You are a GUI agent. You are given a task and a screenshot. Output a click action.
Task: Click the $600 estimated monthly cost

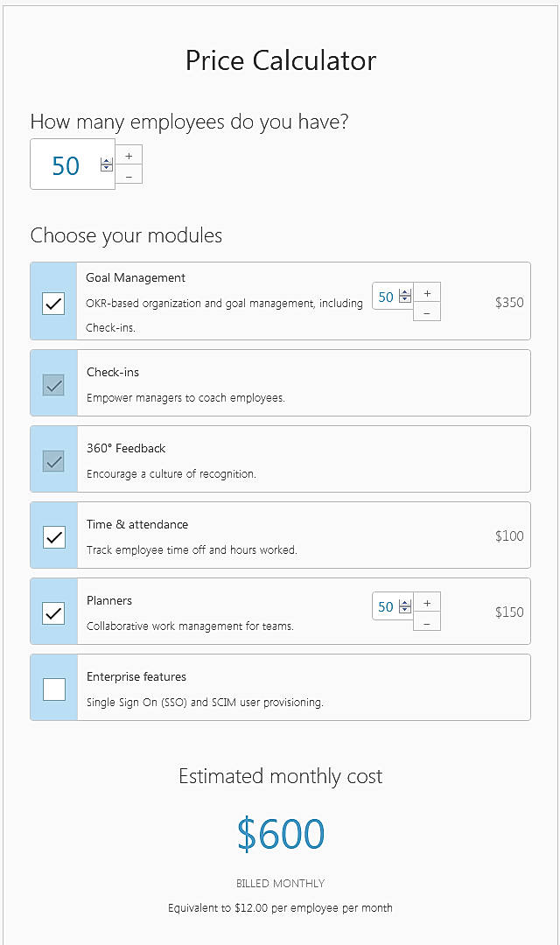click(x=280, y=833)
